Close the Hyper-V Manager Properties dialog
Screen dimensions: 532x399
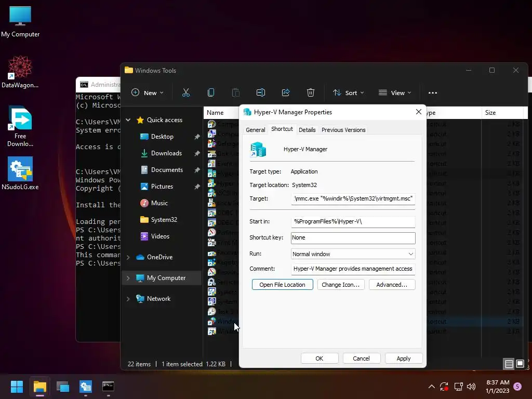419,112
